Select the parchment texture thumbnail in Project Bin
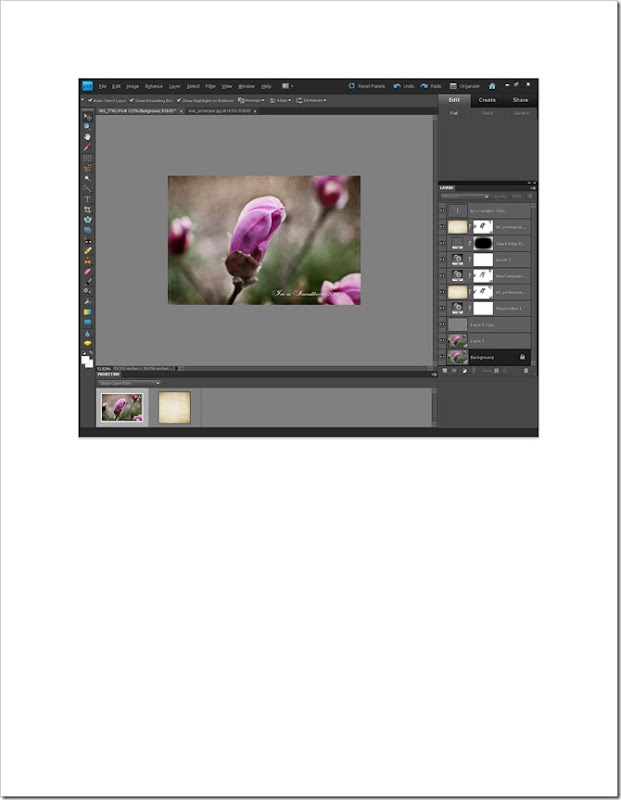Image resolution: width=621 pixels, height=800 pixels. click(x=175, y=408)
